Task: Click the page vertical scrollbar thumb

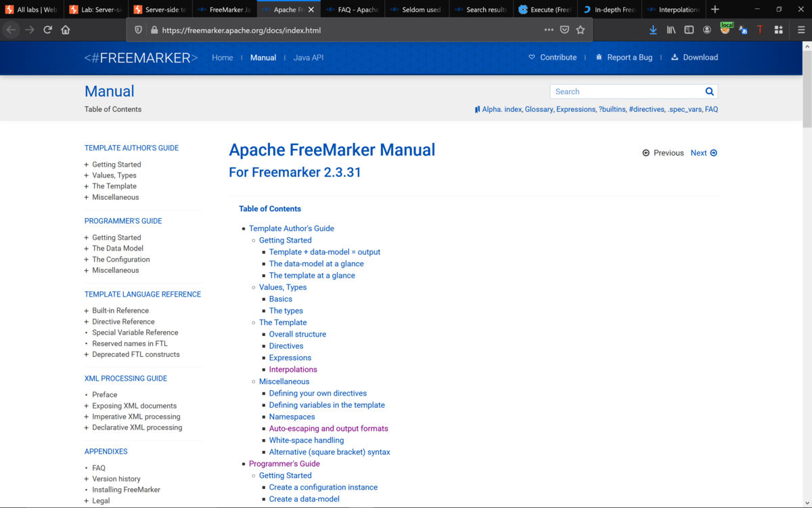Action: [807, 88]
